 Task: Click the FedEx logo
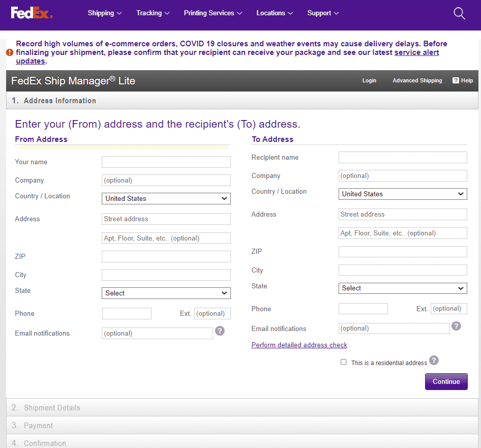32,13
